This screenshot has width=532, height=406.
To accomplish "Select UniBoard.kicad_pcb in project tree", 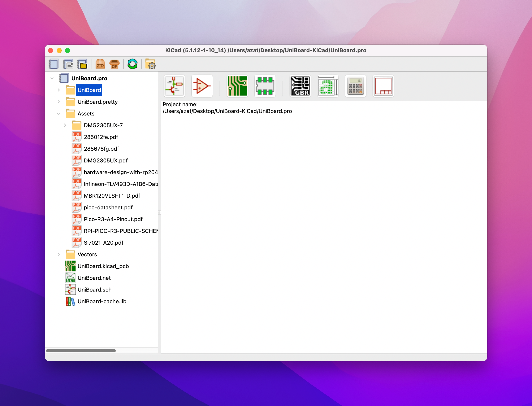I will (x=103, y=266).
